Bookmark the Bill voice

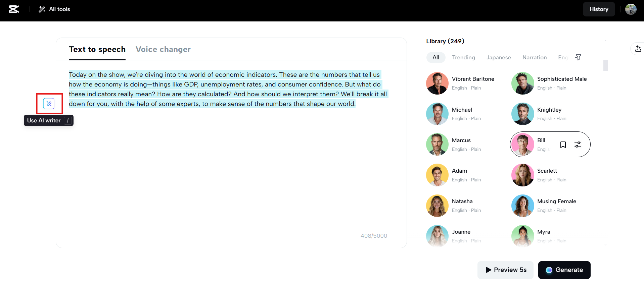[x=563, y=145]
